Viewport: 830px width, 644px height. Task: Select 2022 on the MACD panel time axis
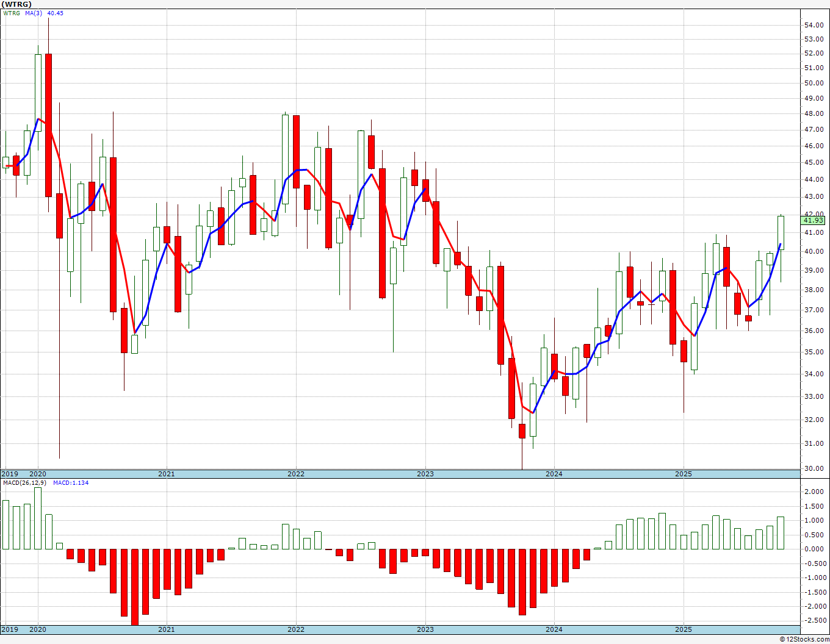pos(296,630)
